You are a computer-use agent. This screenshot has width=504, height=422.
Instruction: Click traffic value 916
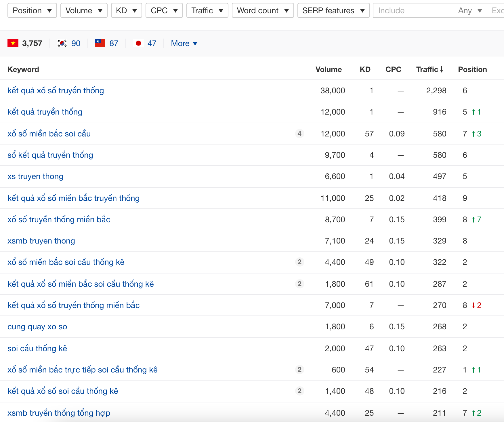(x=440, y=112)
